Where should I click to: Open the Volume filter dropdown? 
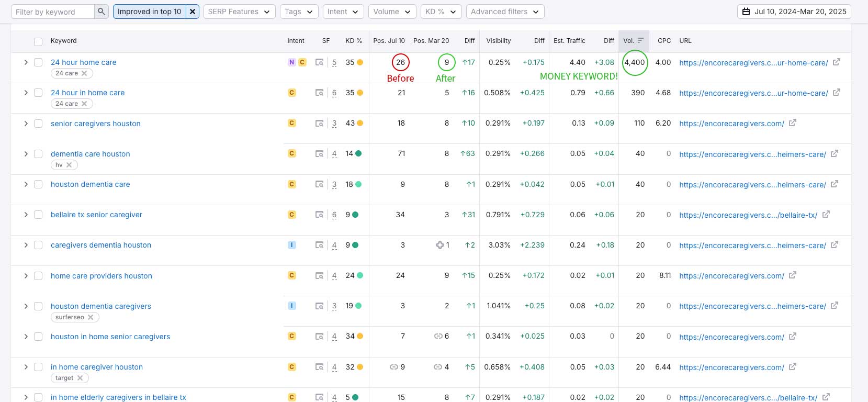tap(392, 12)
